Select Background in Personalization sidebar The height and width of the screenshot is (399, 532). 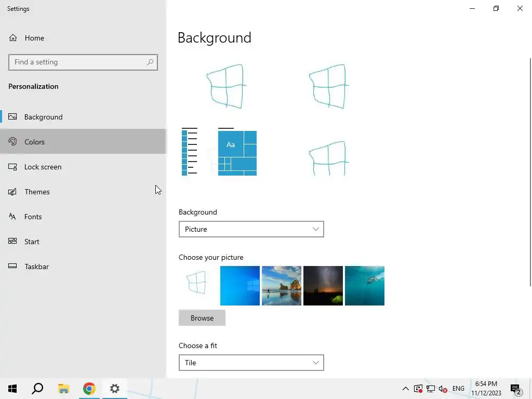pyautogui.click(x=83, y=117)
